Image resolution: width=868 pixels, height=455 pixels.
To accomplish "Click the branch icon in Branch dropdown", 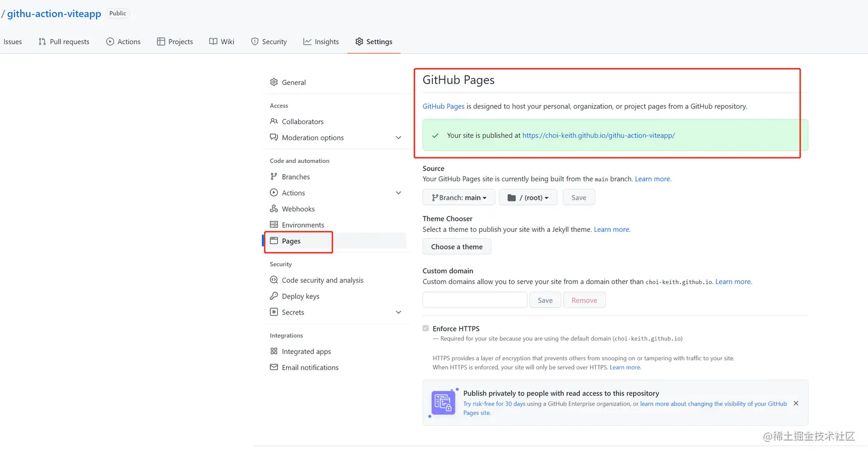I will (x=435, y=197).
